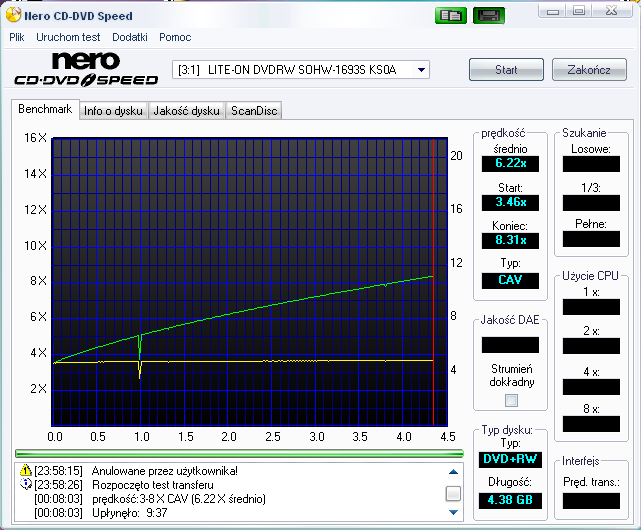Switch to the ScanDisc tab
641x530 pixels.
(254, 111)
